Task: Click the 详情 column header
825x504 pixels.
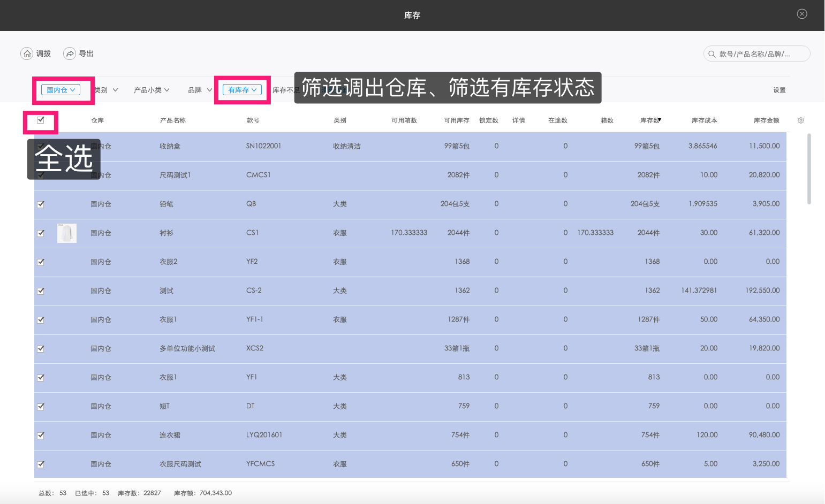Action: coord(518,120)
